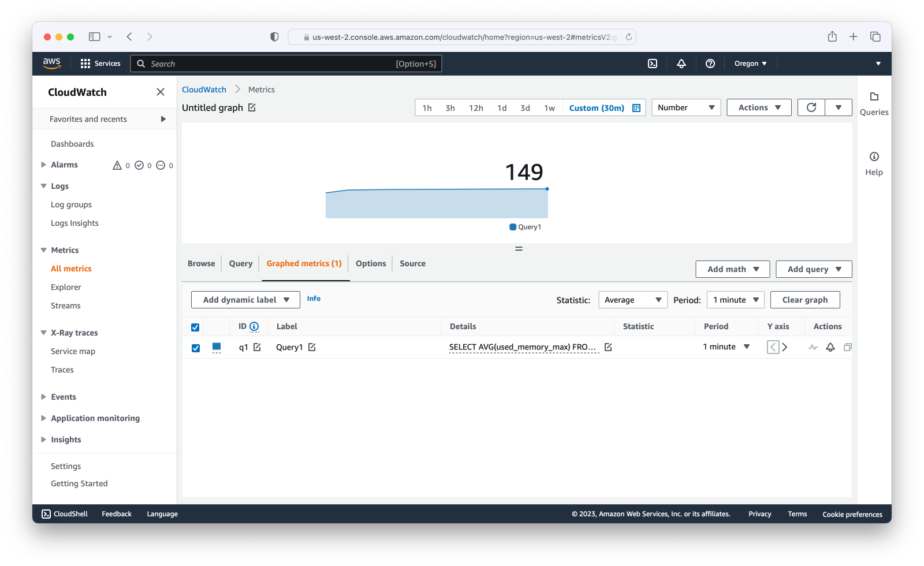The height and width of the screenshot is (566, 924).
Task: Refresh the graph
Action: 811,107
